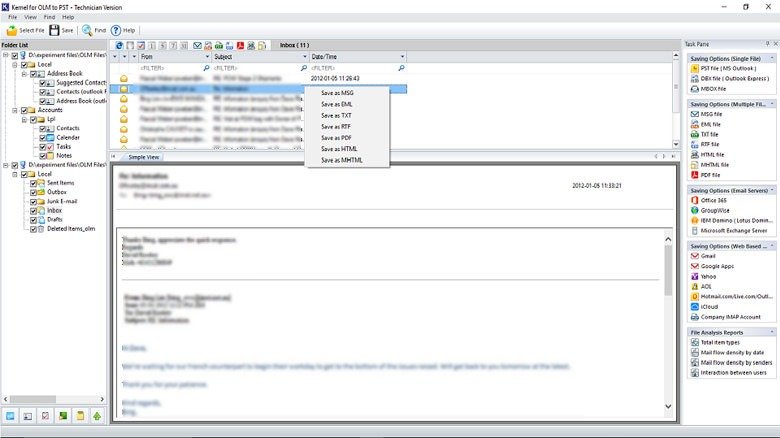
Task: Select Company IMAP Account option
Action: coord(726,317)
